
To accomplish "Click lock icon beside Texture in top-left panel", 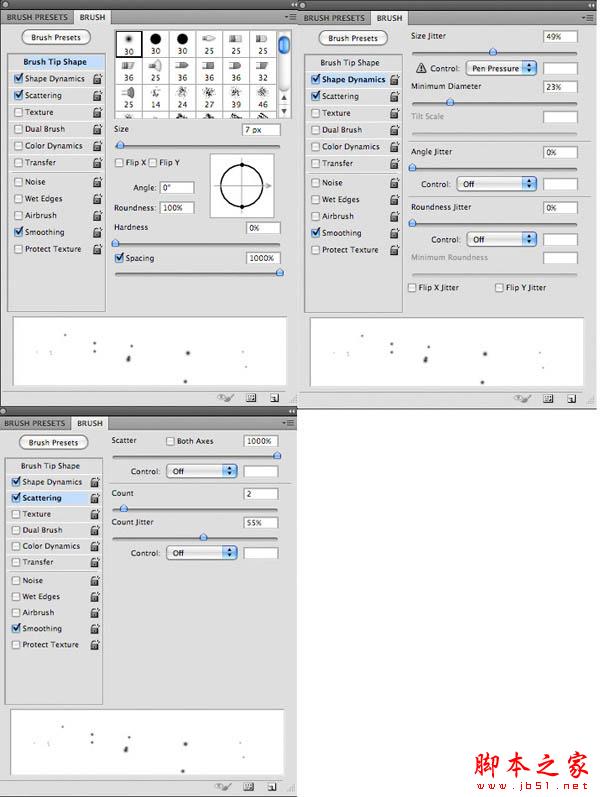I will tap(98, 112).
